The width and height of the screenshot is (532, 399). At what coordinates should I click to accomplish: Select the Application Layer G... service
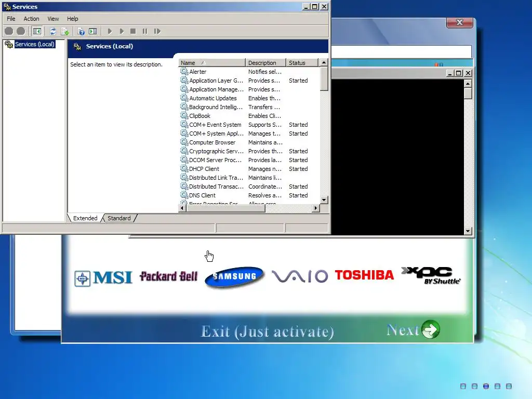[249, 81]
